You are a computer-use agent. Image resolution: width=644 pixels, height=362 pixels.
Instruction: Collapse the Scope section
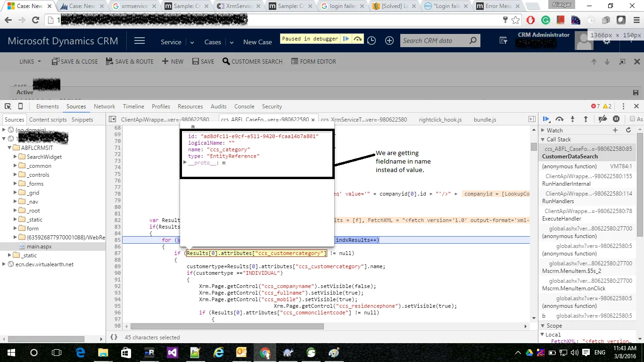543,326
